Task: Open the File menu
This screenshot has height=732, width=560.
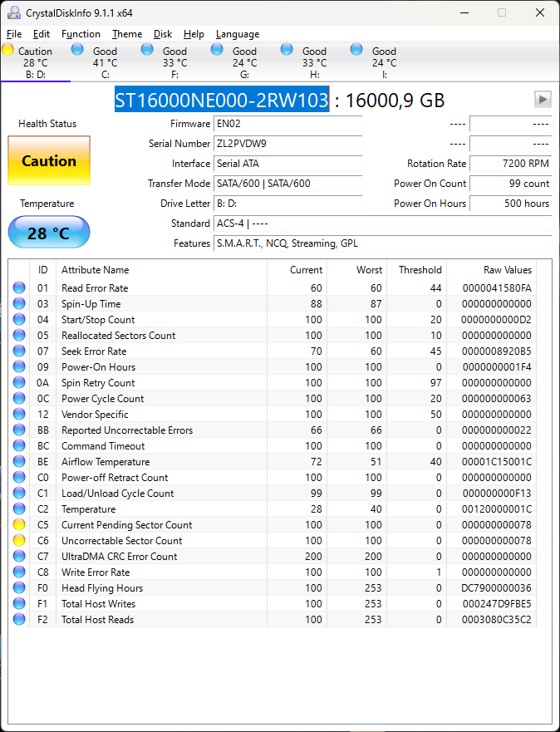Action: coord(14,34)
